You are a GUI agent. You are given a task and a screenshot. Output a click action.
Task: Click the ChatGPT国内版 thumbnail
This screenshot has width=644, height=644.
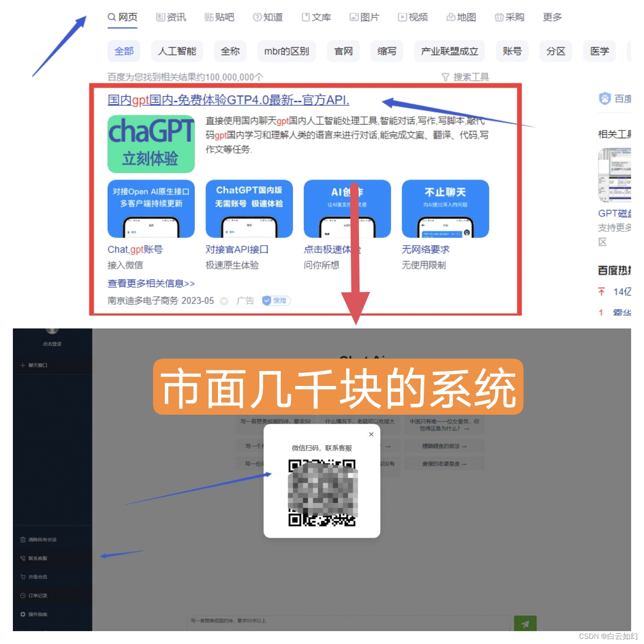pyautogui.click(x=249, y=209)
